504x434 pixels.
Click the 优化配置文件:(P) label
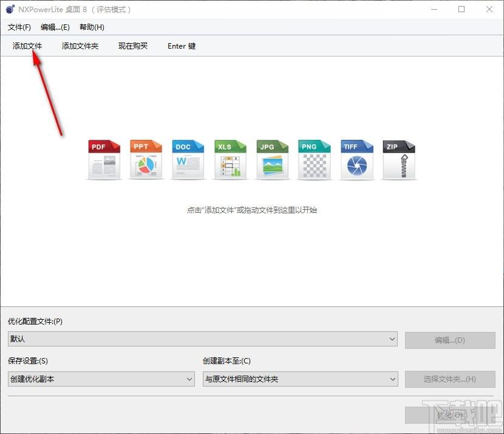[x=35, y=321]
